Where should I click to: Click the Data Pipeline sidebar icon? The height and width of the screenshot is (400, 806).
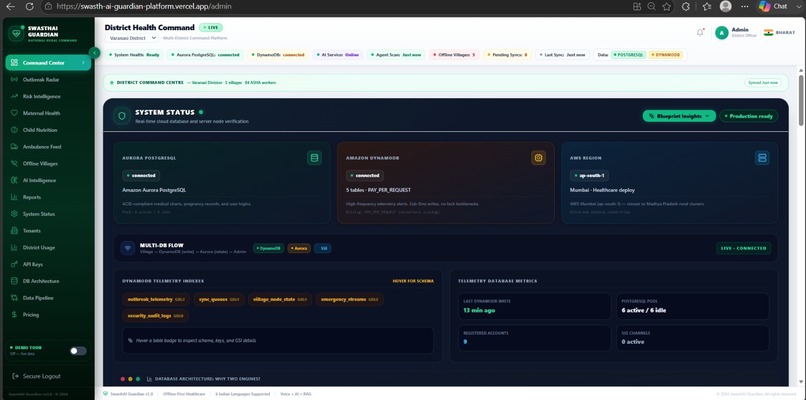coord(14,298)
